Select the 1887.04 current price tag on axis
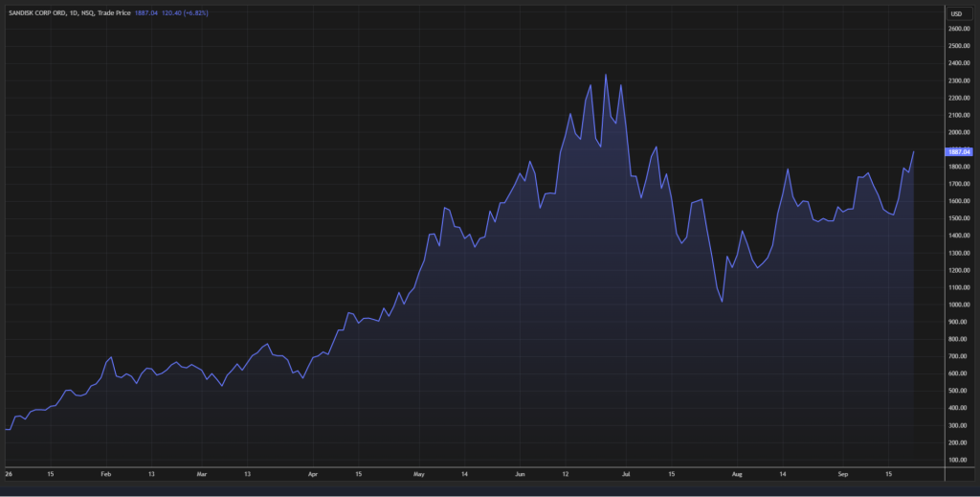The image size is (980, 497). tap(959, 152)
